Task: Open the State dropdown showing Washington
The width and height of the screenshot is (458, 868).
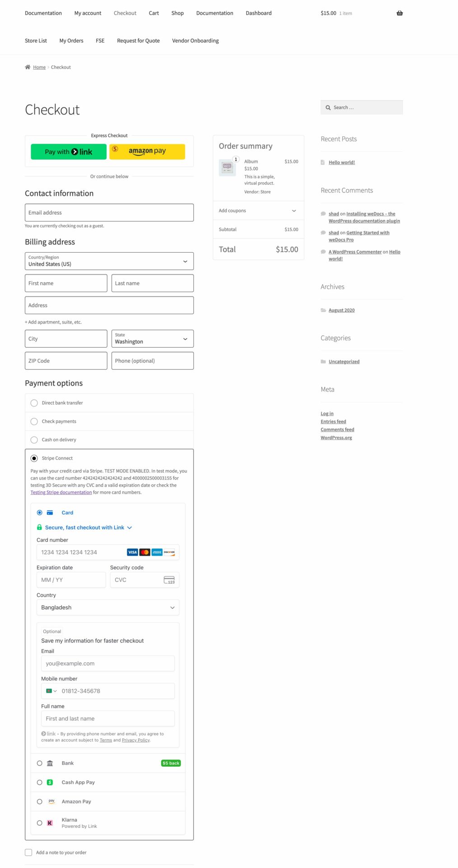Action: point(153,339)
